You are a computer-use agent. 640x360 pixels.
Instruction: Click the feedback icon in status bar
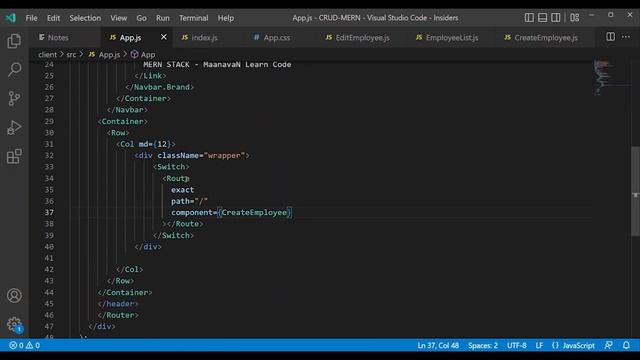pos(609,345)
